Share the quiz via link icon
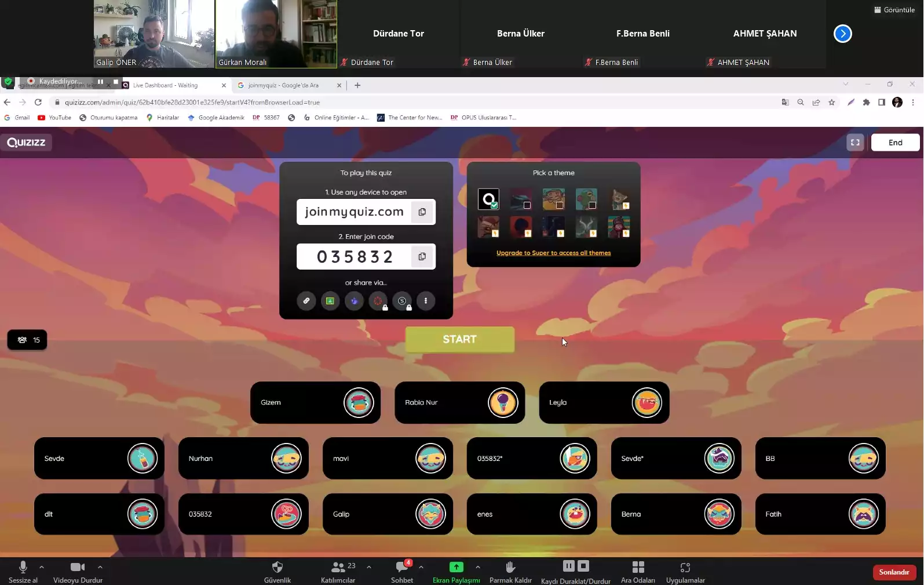 tap(306, 301)
